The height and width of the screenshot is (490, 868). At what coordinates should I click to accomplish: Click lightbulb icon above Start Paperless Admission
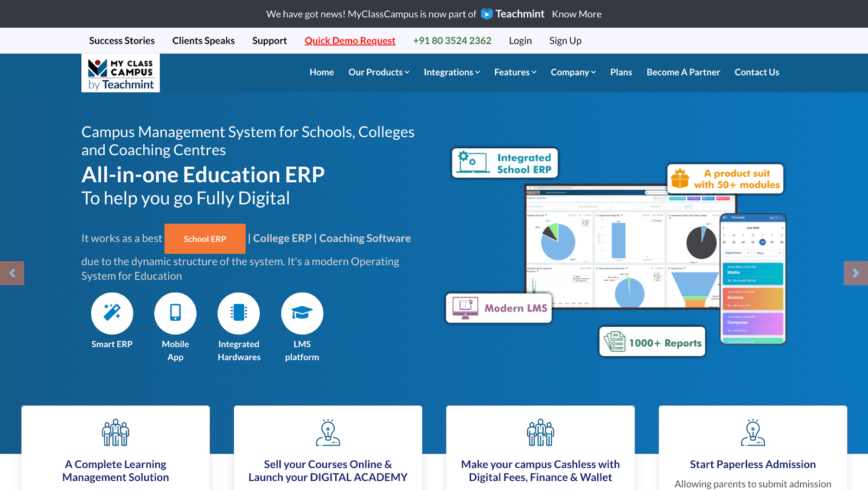[x=753, y=432]
